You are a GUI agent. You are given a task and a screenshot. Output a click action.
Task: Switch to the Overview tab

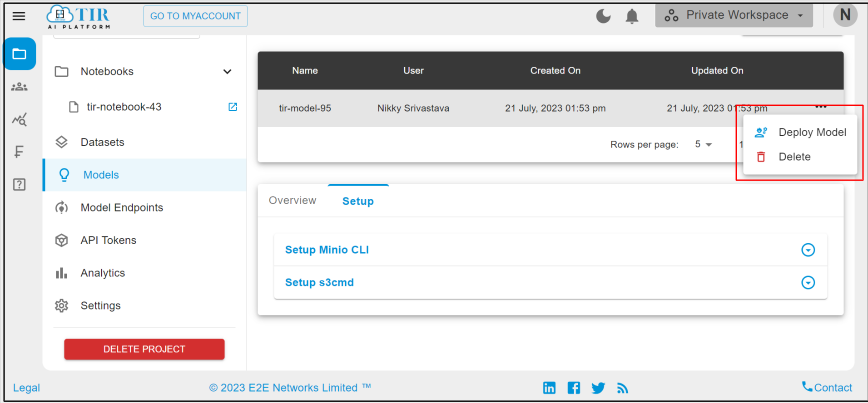coord(293,201)
